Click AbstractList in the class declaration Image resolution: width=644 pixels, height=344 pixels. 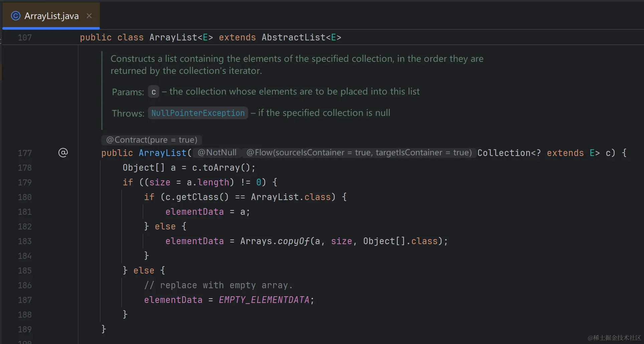click(294, 37)
